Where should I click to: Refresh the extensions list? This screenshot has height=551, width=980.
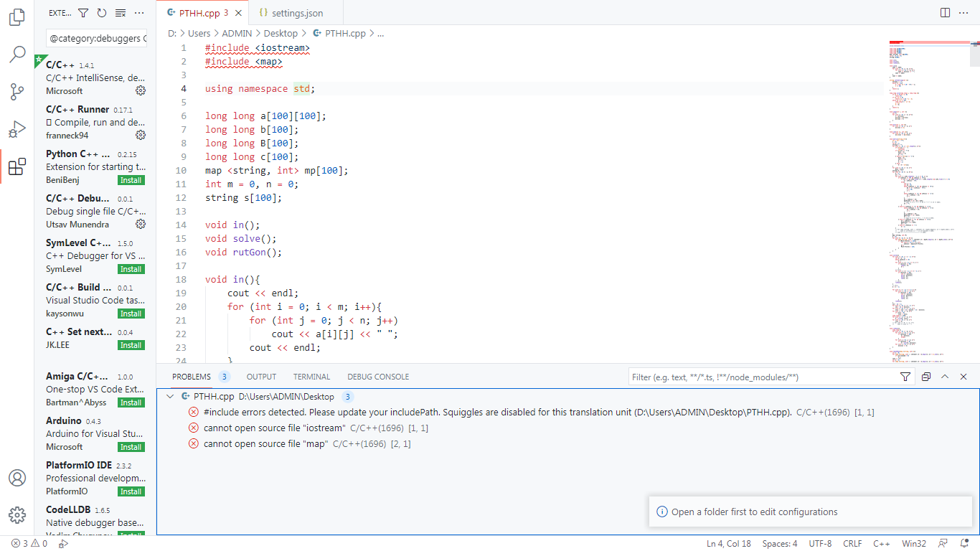[102, 13]
